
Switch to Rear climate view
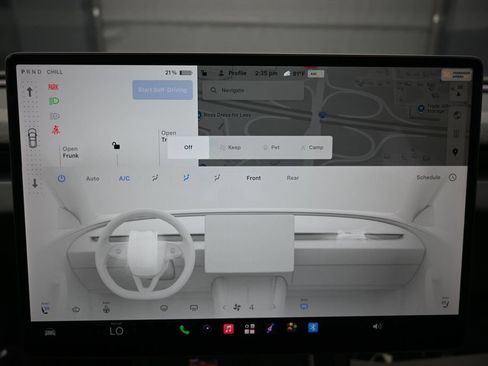pos(292,178)
